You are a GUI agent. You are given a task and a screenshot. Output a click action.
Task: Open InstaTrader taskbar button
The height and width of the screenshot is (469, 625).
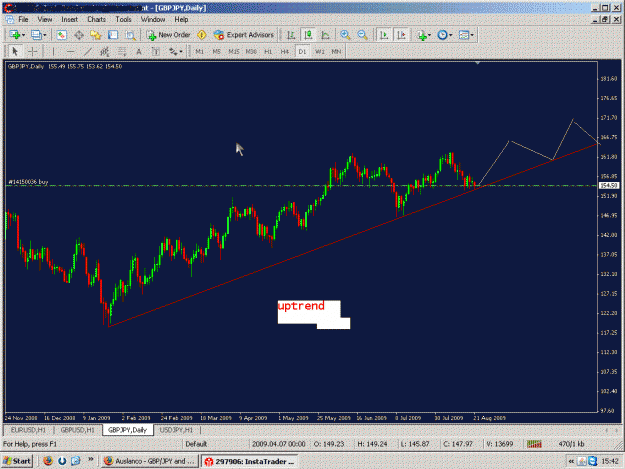click(x=250, y=461)
